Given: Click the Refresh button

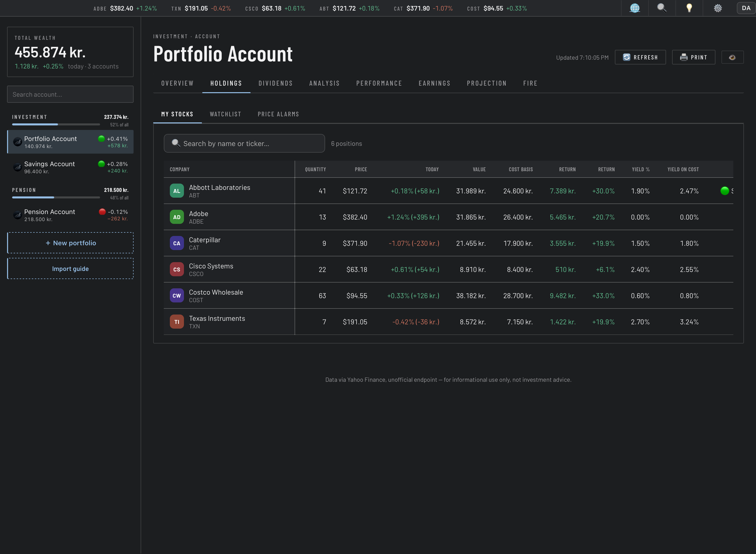Looking at the screenshot, I should (x=640, y=57).
